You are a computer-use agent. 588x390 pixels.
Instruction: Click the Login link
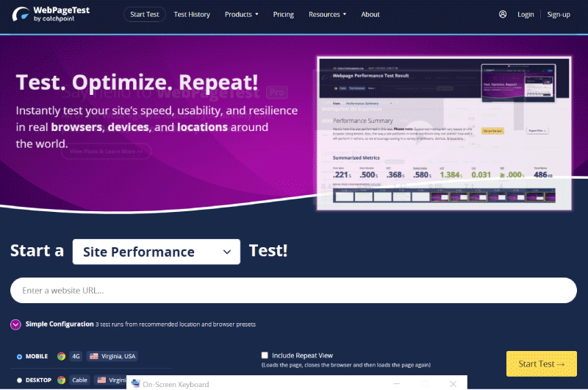point(526,14)
